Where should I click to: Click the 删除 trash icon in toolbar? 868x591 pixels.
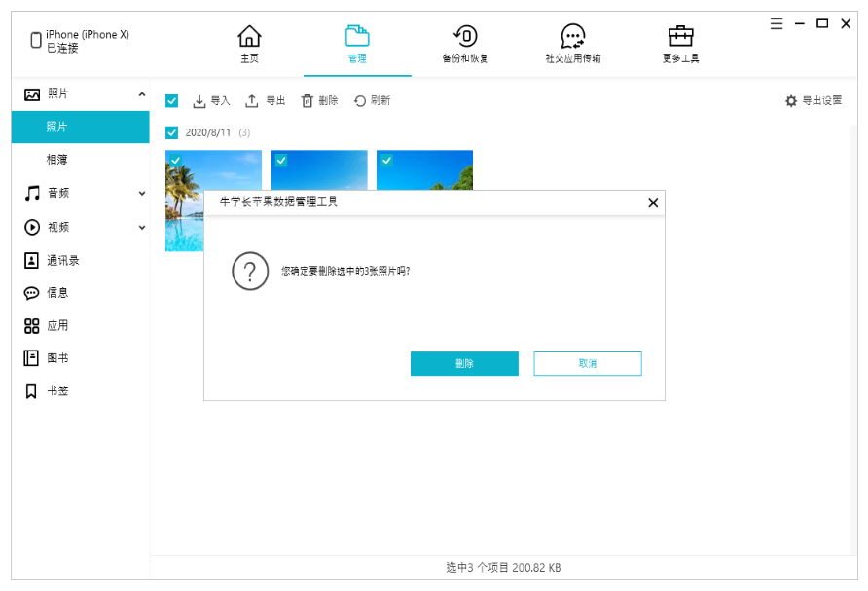307,101
